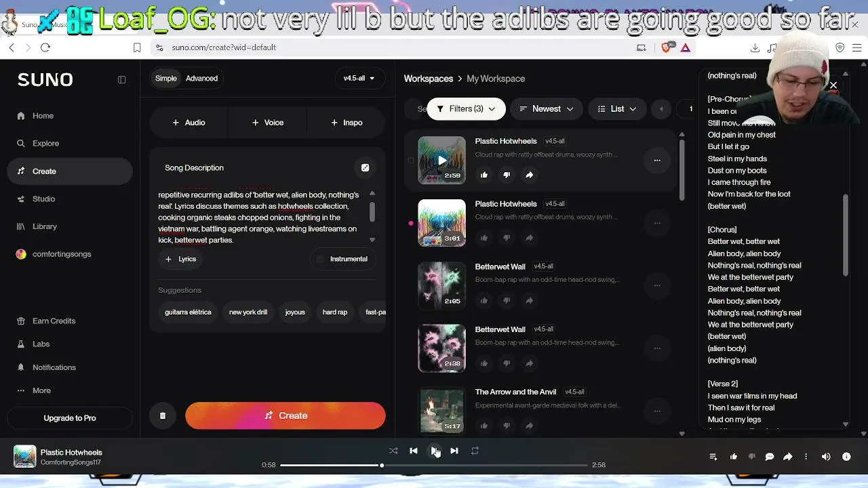This screenshot has height=488, width=868.
Task: Dislike the playing song in the bottom player bar
Action: click(x=751, y=457)
